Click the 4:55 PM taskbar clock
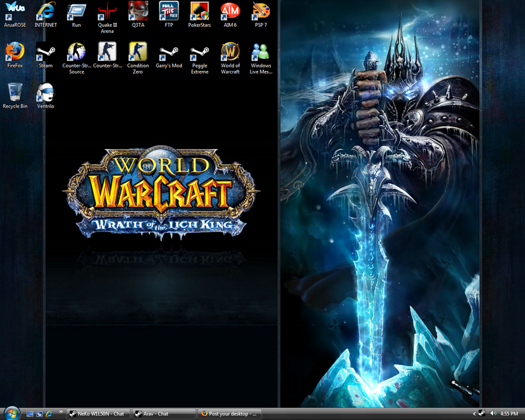Image resolution: width=525 pixels, height=420 pixels. point(509,414)
